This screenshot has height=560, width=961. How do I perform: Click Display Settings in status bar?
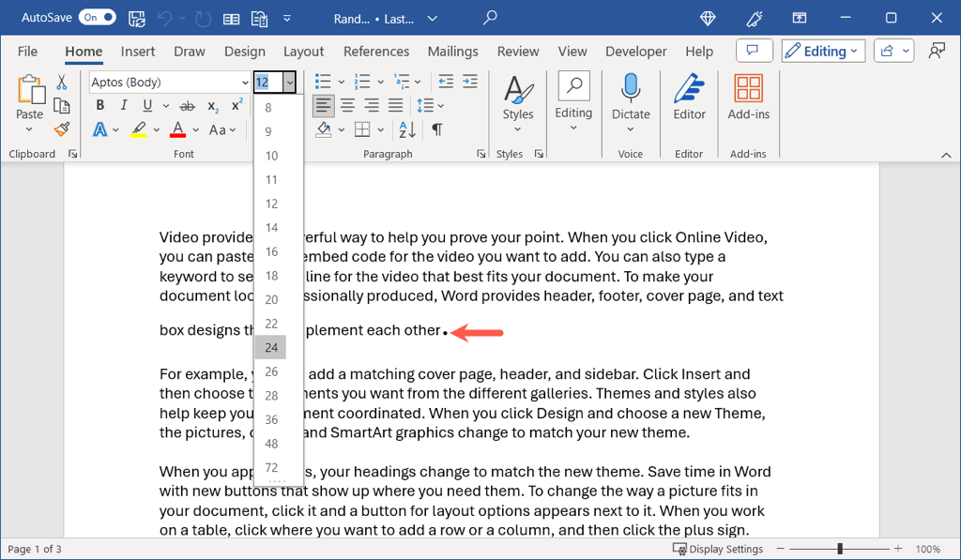(725, 550)
